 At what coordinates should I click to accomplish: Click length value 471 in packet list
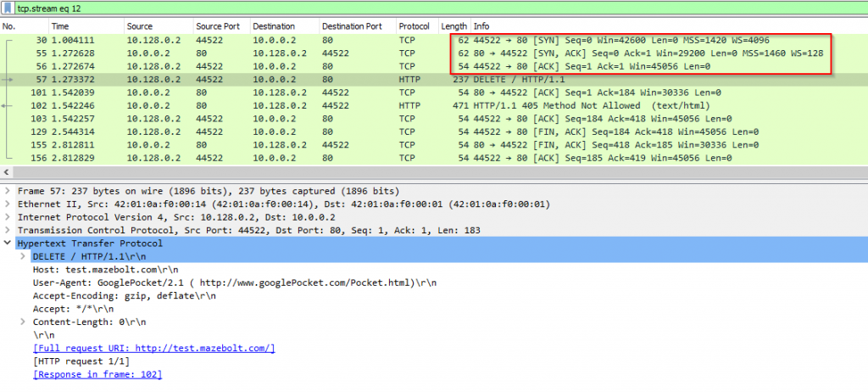[x=459, y=105]
